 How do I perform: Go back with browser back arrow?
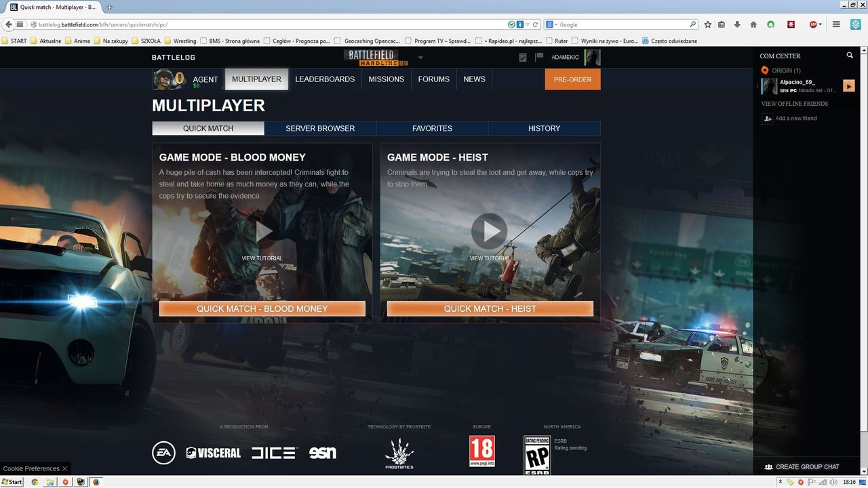click(9, 24)
